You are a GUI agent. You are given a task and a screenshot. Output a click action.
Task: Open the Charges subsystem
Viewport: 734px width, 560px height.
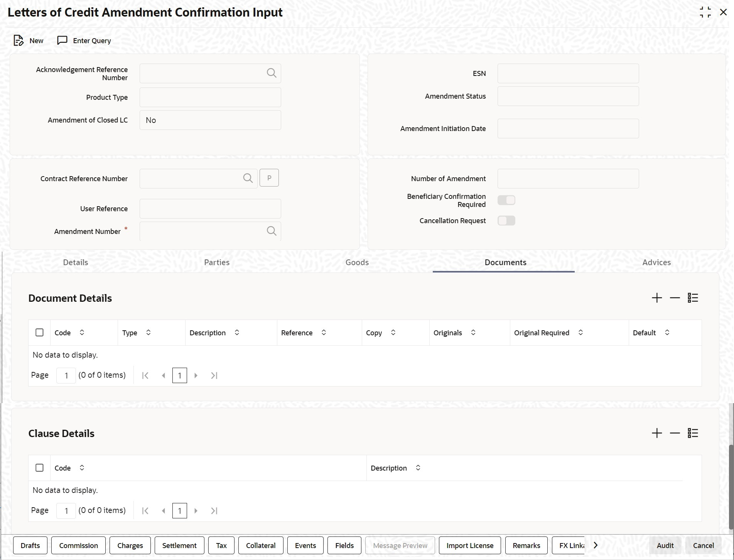[x=130, y=545]
